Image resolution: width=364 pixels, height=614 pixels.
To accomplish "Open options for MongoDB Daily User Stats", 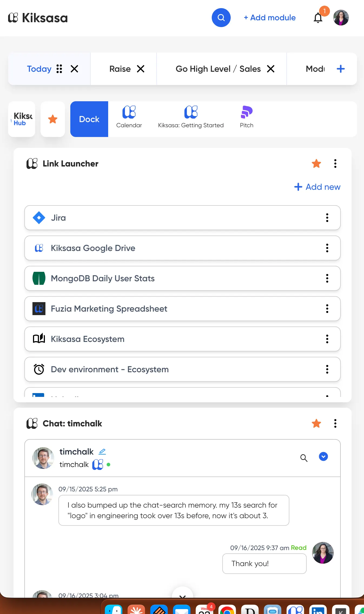I will point(327,278).
